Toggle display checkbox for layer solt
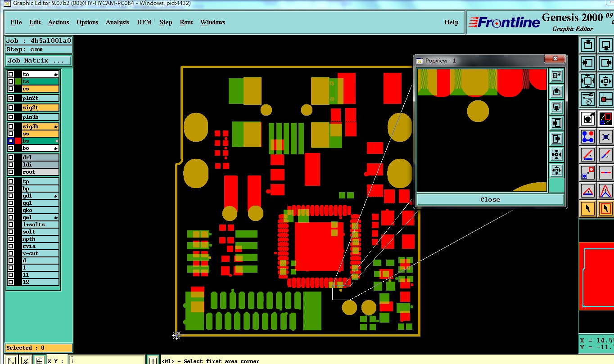 (10, 232)
